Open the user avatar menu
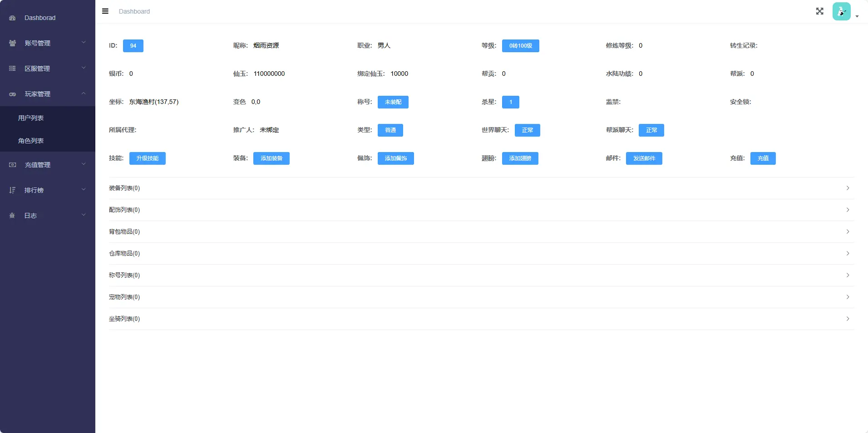 coord(842,11)
